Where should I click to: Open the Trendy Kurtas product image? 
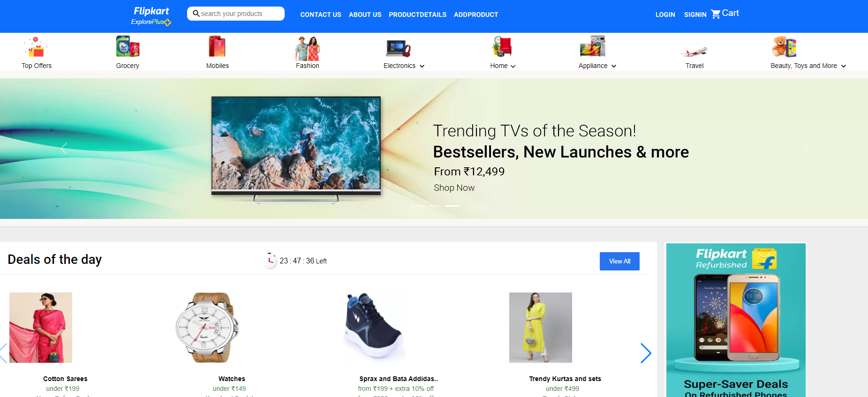[x=541, y=328]
